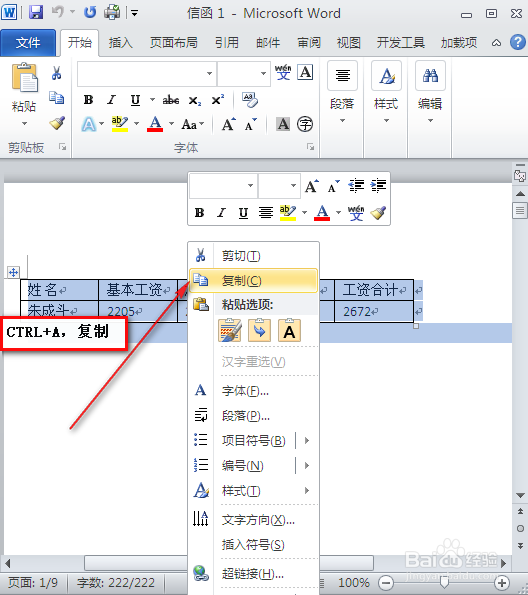Open the ribbon font size dropdown
The image size is (528, 595).
pos(263,73)
